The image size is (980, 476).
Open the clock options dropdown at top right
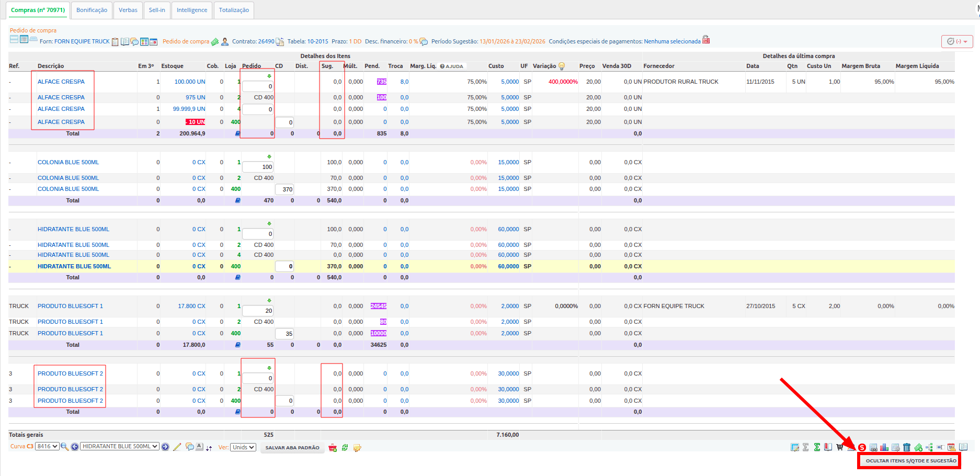[x=957, y=41]
